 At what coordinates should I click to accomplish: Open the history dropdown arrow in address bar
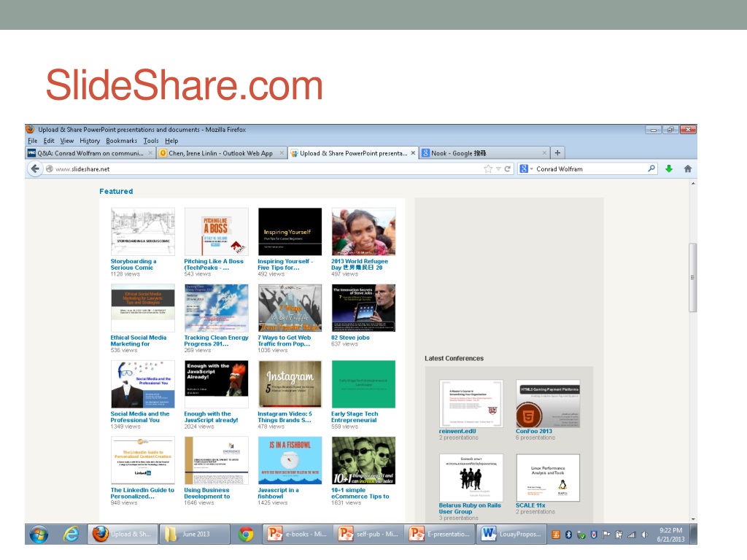(x=498, y=168)
